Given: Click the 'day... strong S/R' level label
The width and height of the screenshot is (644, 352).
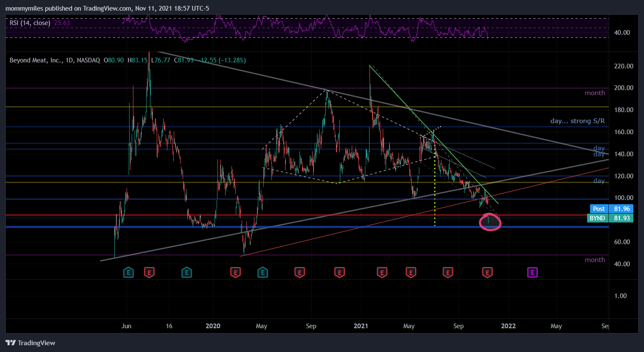Looking at the screenshot, I should (x=578, y=121).
